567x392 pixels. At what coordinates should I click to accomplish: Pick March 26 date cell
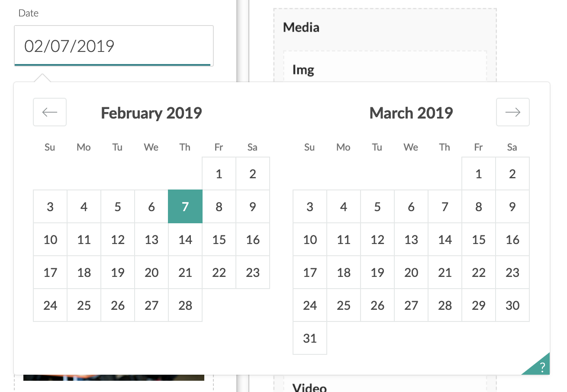coord(377,305)
